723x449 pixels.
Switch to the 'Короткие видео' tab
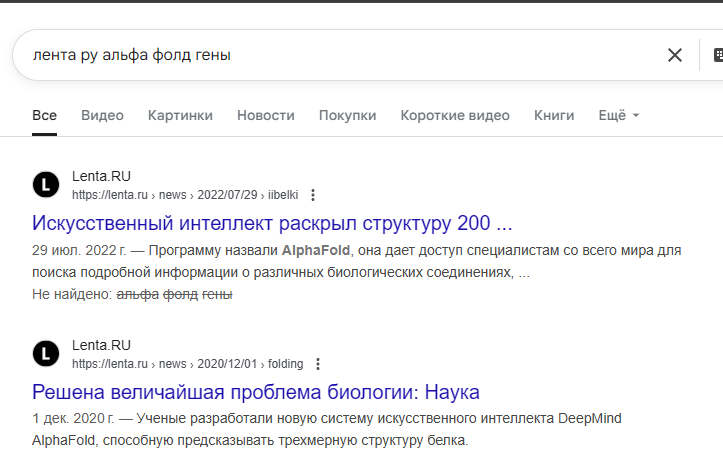(x=455, y=115)
